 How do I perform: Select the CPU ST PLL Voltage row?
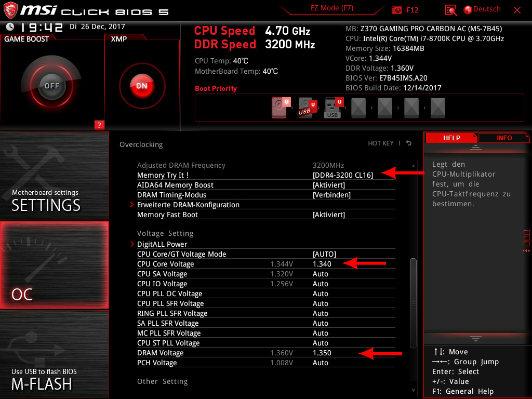[x=266, y=343]
